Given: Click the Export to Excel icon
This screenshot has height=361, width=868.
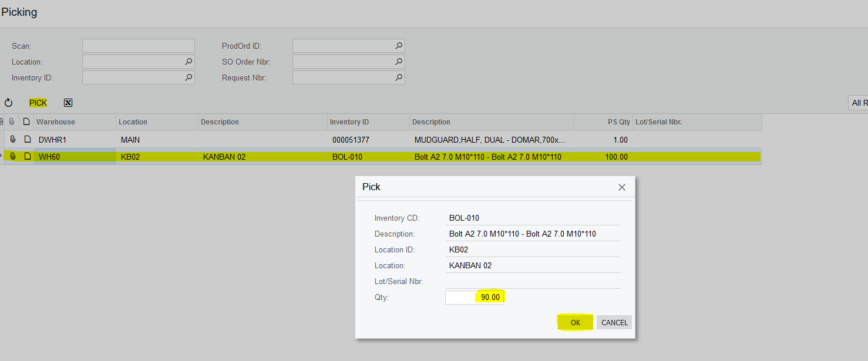Looking at the screenshot, I should point(68,103).
